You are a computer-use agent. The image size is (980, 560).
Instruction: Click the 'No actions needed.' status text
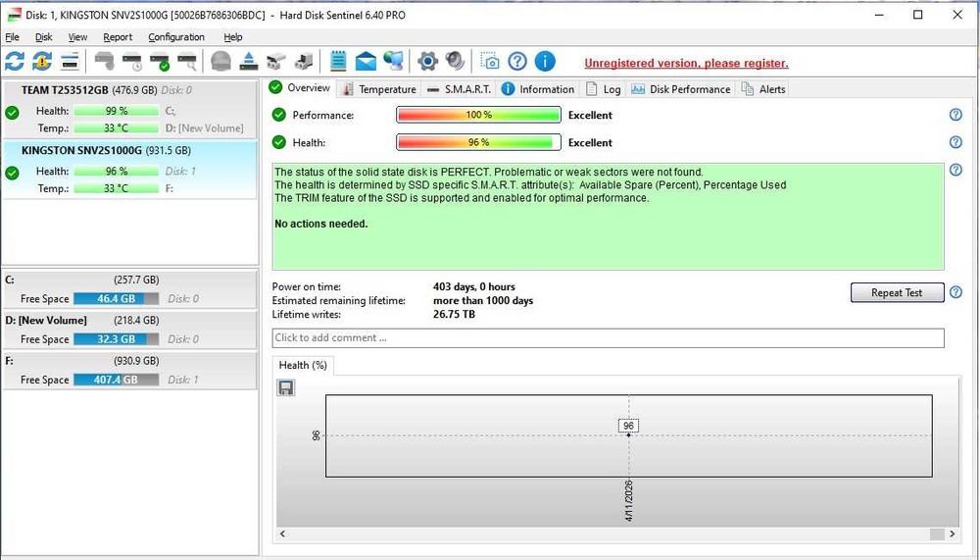[x=321, y=224]
